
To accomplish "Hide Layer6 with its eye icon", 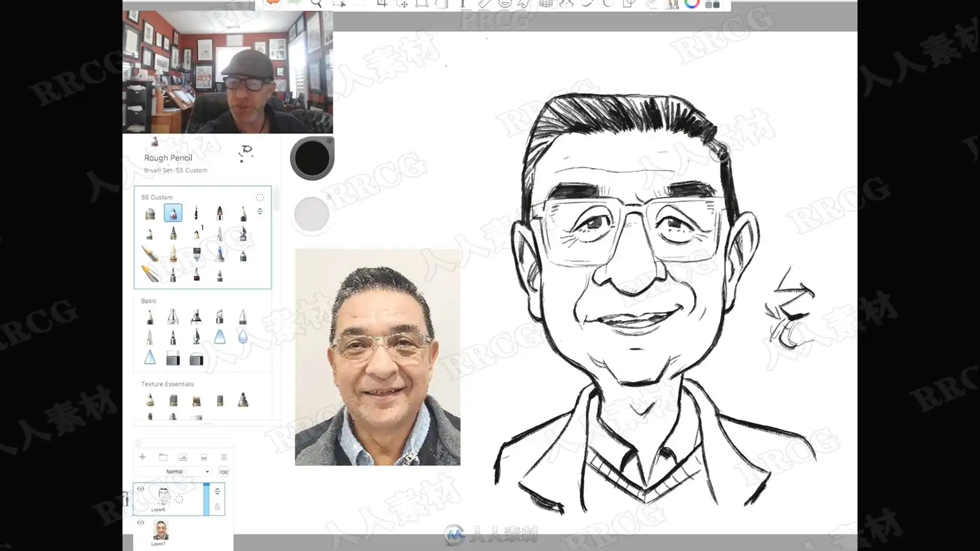I will [140, 489].
